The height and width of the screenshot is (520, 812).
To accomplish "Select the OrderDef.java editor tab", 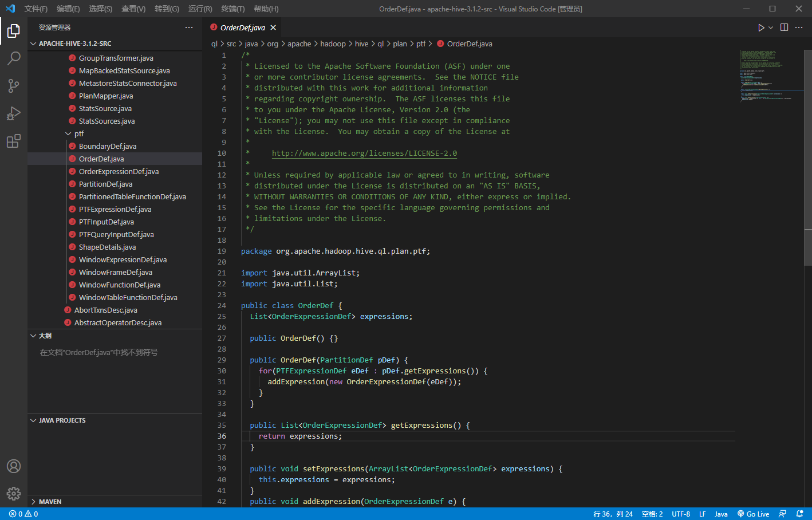I will 243,27.
